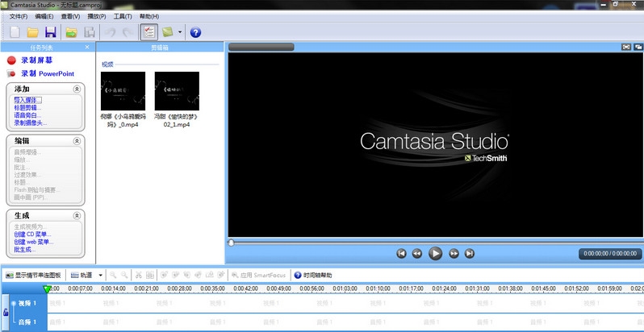Click the timeline zoom in magnifier

pos(112,276)
